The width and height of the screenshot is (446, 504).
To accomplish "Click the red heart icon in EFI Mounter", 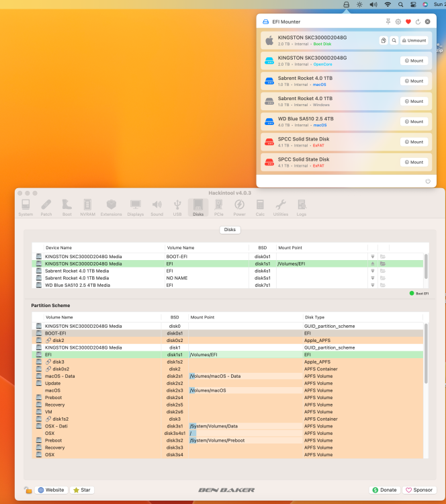I will tap(408, 22).
